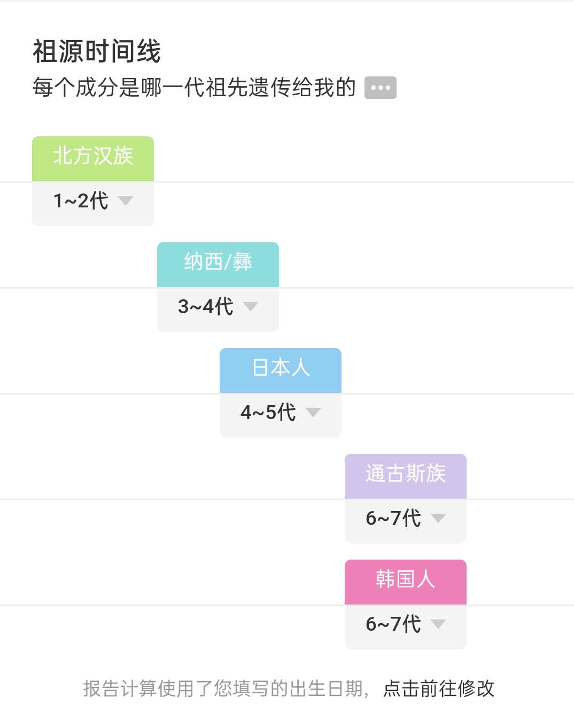The width and height of the screenshot is (574, 728).
Task: Expand the 3~4代 dropdown arrow
Action: tap(251, 306)
